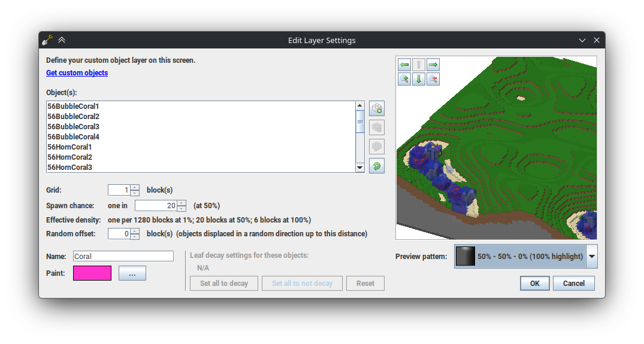Screen dimensions: 644x344
Task: Click the magenta Paint color swatch
Action: click(92, 273)
